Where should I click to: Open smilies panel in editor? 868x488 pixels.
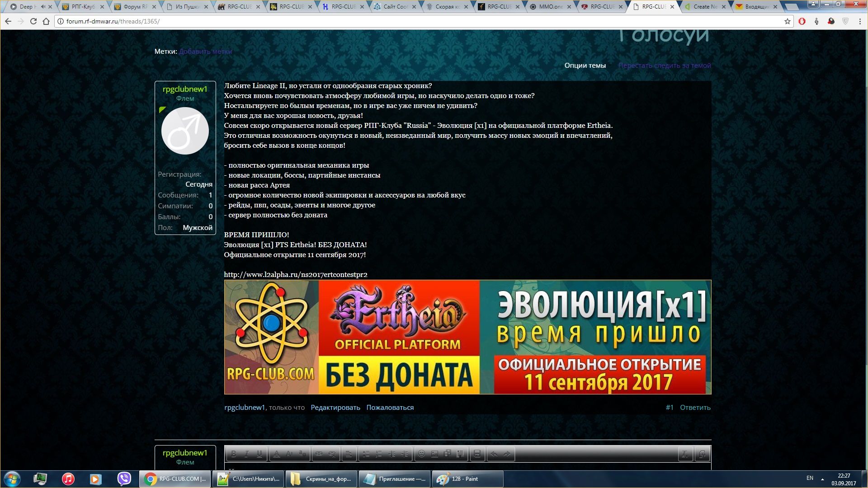422,454
